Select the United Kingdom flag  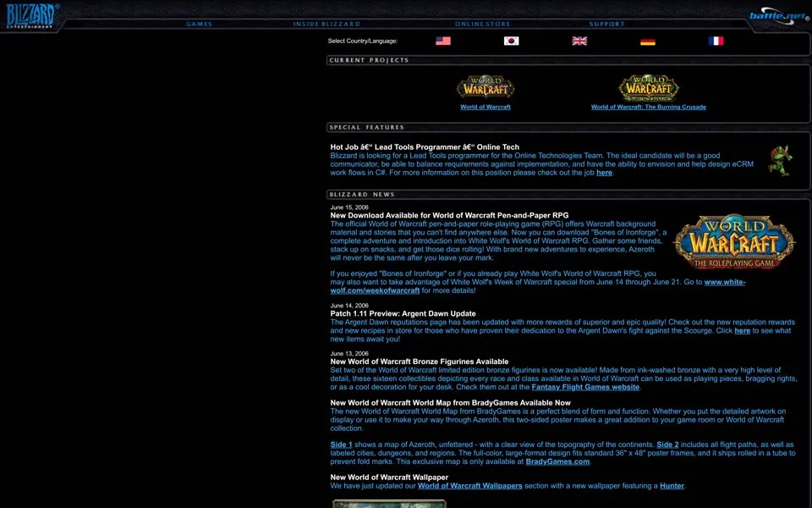579,41
